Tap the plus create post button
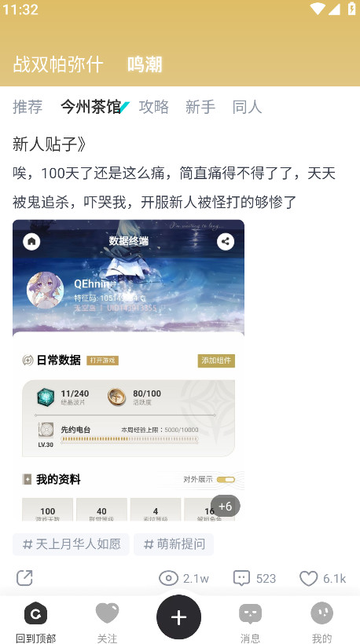The height and width of the screenshot is (644, 360). point(178,617)
